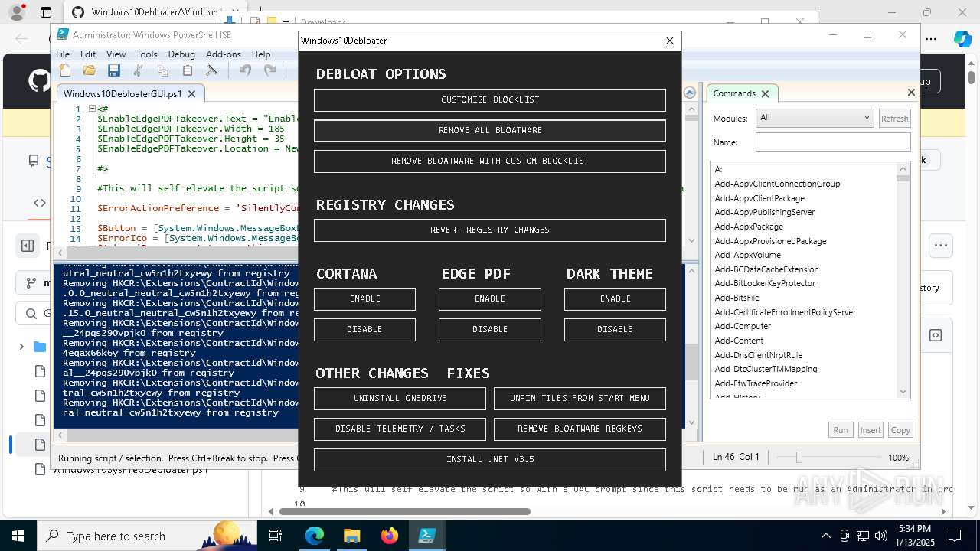Open Firefox from the taskbar
Image resolution: width=980 pixels, height=551 pixels.
tap(390, 536)
